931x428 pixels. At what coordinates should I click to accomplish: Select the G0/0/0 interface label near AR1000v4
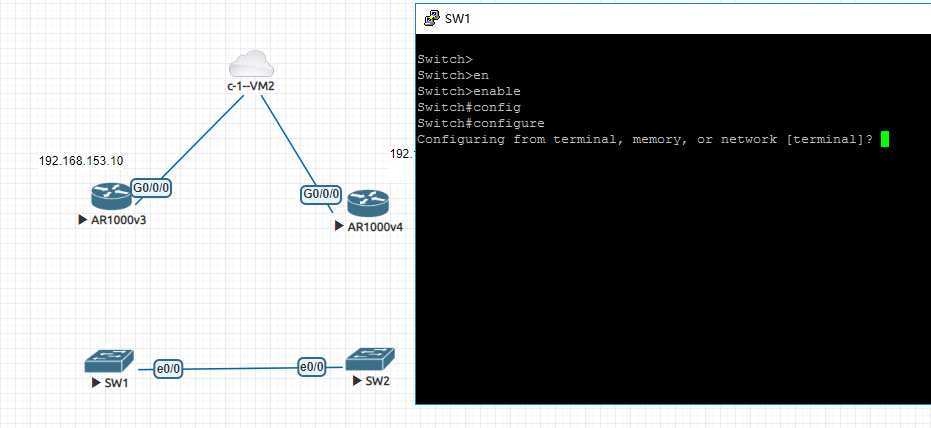point(320,194)
